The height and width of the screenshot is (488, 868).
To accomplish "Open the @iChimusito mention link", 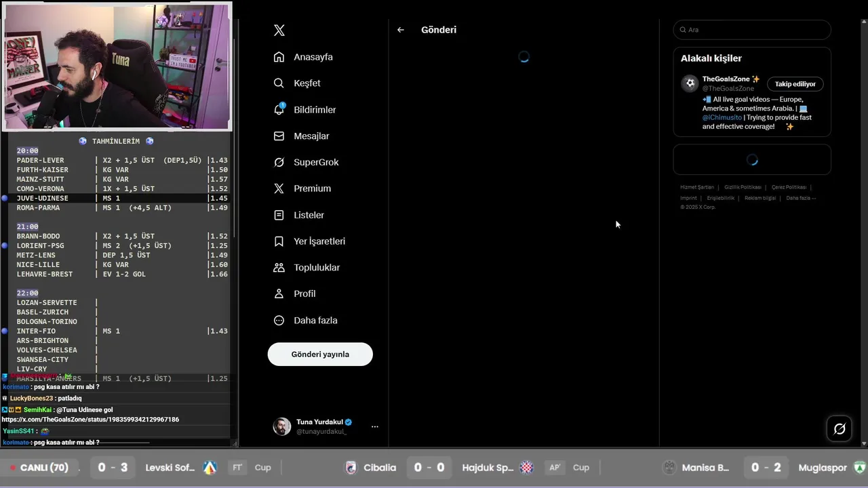I will (x=722, y=117).
